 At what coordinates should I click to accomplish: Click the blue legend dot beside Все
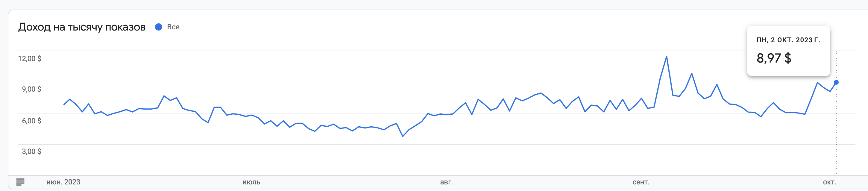point(158,27)
